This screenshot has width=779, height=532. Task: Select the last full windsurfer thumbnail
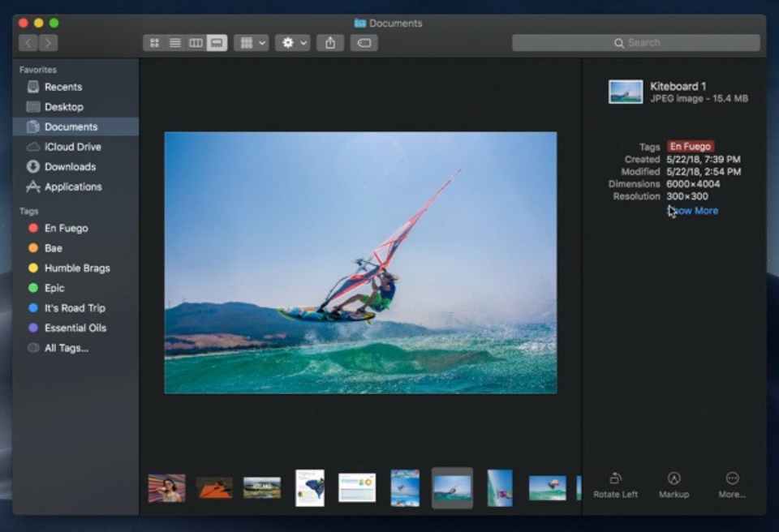tap(548, 487)
